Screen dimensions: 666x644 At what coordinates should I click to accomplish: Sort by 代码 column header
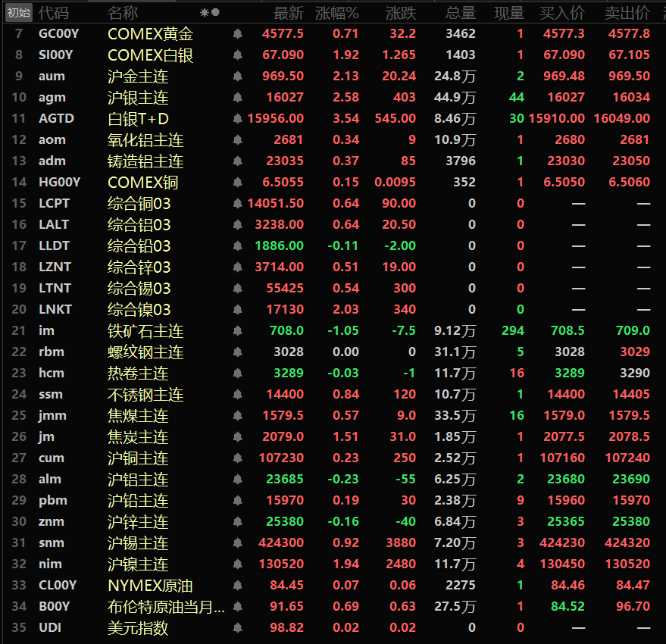[x=54, y=13]
